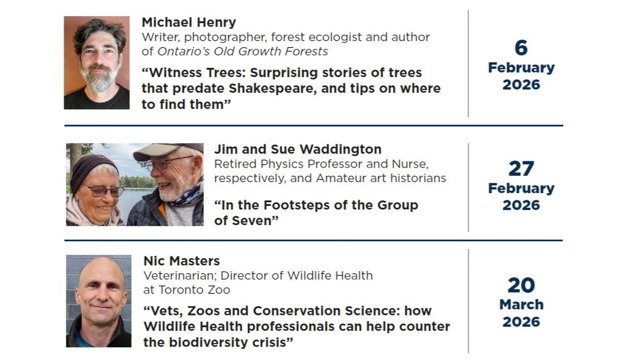
Task: Click Michael Henry's portrait photo
Action: (x=97, y=63)
